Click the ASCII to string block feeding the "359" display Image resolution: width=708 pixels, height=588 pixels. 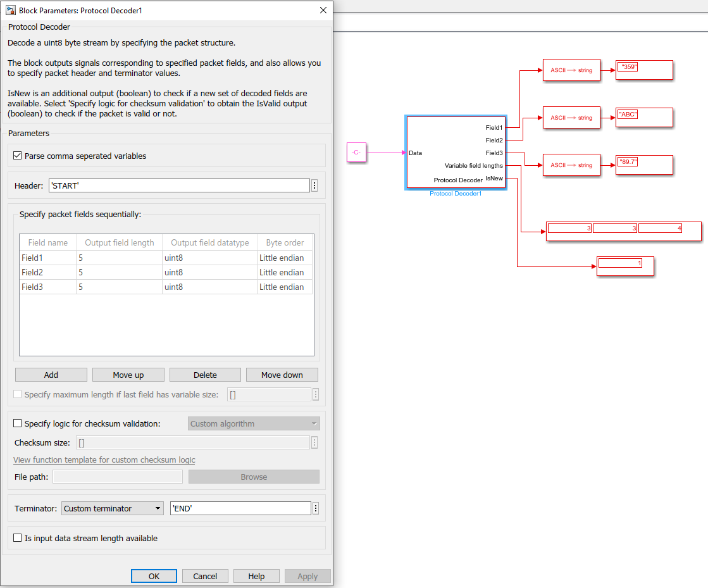[x=571, y=70]
